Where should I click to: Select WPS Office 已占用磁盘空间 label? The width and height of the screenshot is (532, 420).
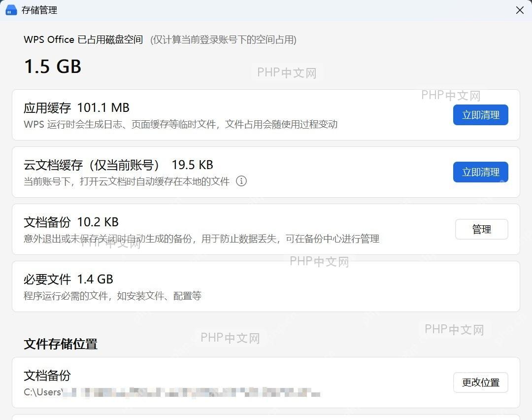(x=83, y=40)
